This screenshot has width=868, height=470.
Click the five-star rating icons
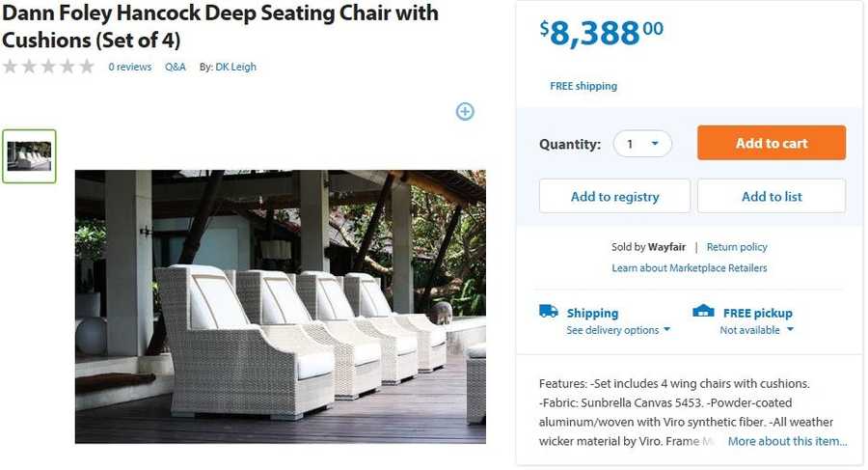click(48, 67)
